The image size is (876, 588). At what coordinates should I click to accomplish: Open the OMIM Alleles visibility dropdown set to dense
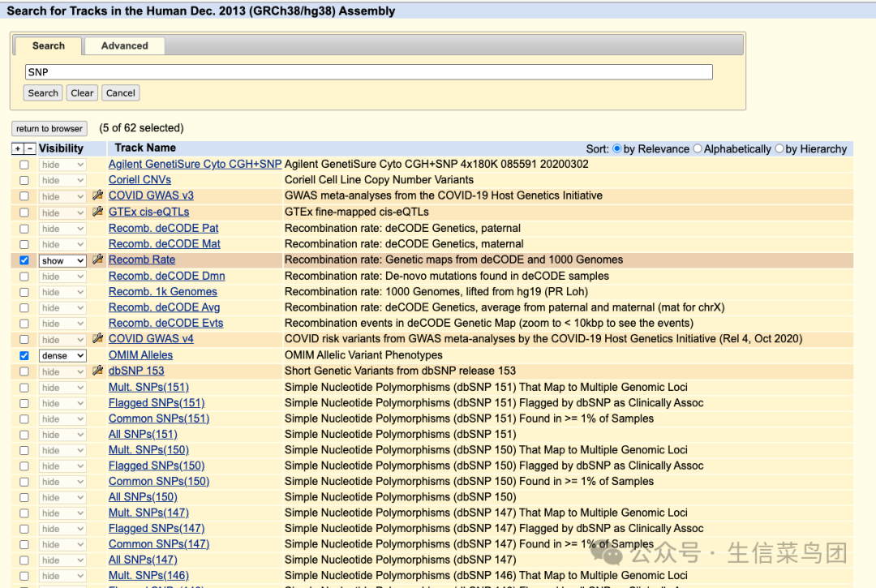(62, 356)
